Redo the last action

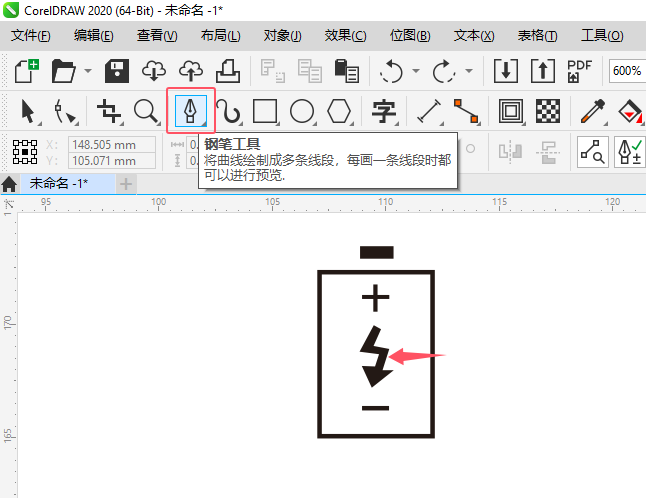[x=444, y=71]
